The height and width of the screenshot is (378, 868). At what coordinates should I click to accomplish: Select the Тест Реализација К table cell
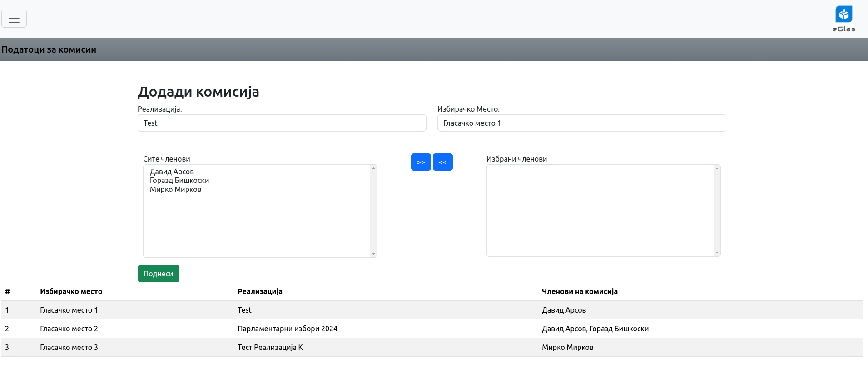coord(270,347)
